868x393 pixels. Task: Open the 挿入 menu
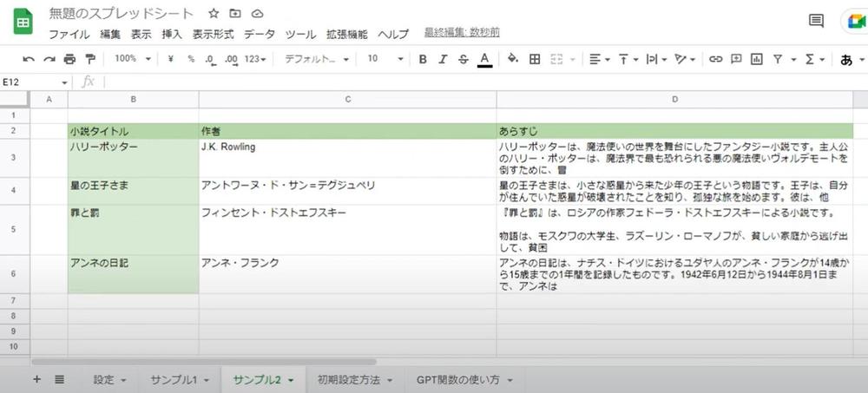tap(172, 35)
